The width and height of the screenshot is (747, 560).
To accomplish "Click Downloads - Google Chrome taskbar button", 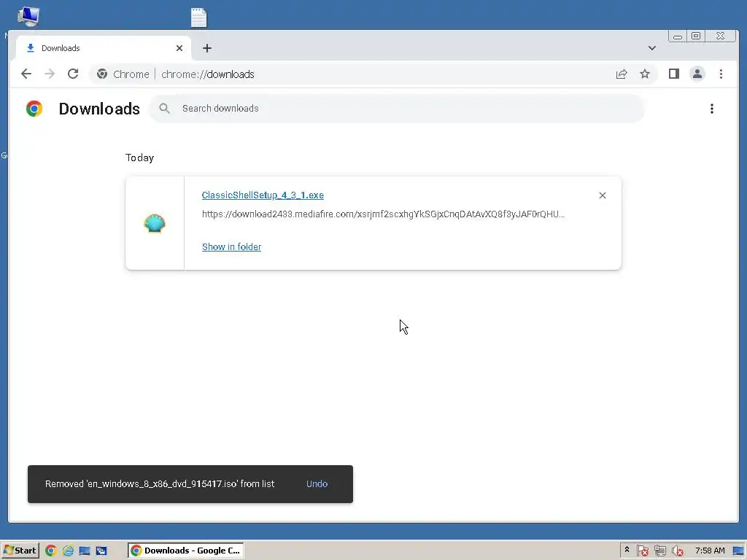I will (x=186, y=551).
